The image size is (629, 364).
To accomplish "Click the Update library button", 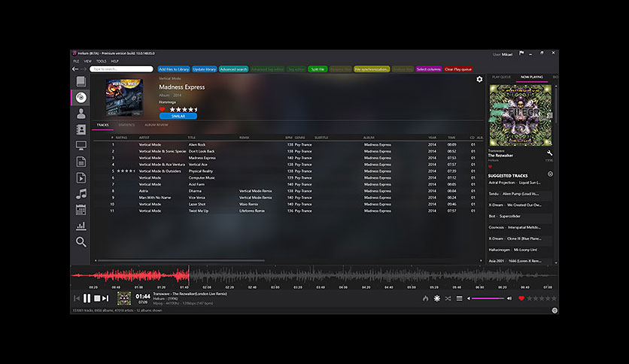I will pos(205,69).
